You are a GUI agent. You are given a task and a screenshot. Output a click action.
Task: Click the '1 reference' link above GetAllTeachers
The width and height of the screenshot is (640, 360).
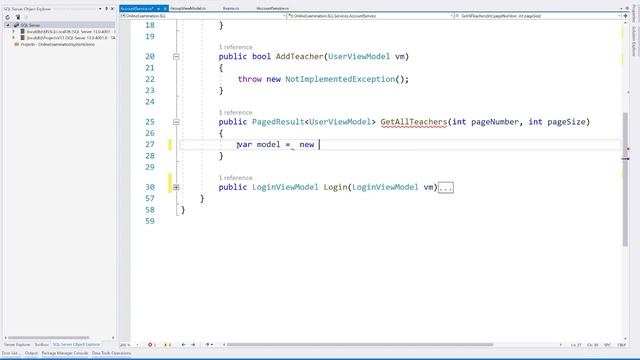coord(236,112)
